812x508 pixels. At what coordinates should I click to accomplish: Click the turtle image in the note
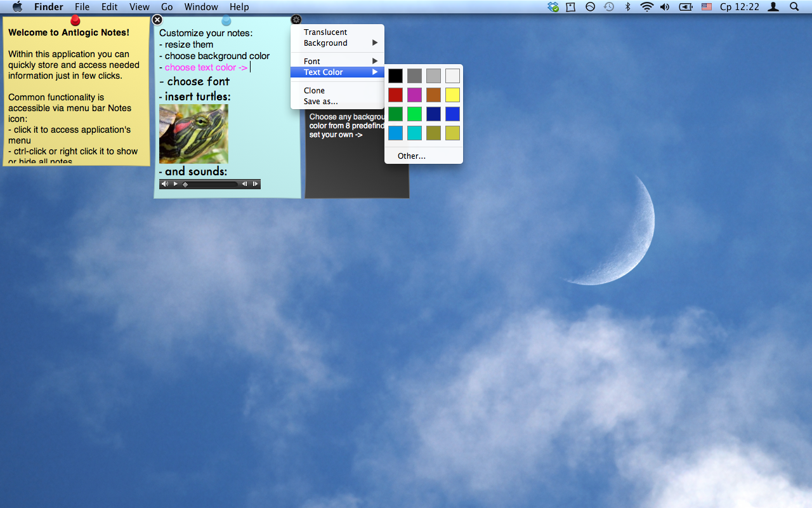(x=193, y=134)
